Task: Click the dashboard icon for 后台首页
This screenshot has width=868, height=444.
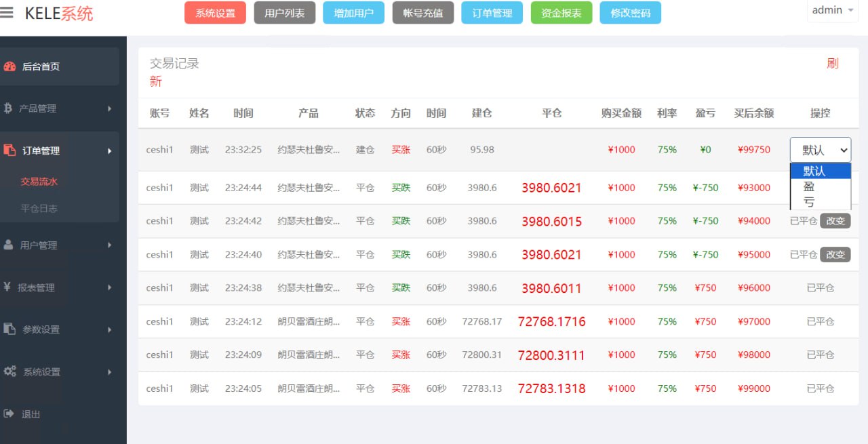Action: pos(9,66)
